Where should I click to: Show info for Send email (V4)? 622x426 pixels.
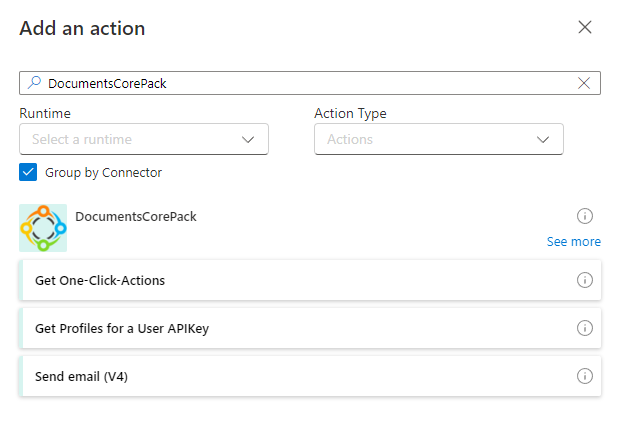coord(585,376)
